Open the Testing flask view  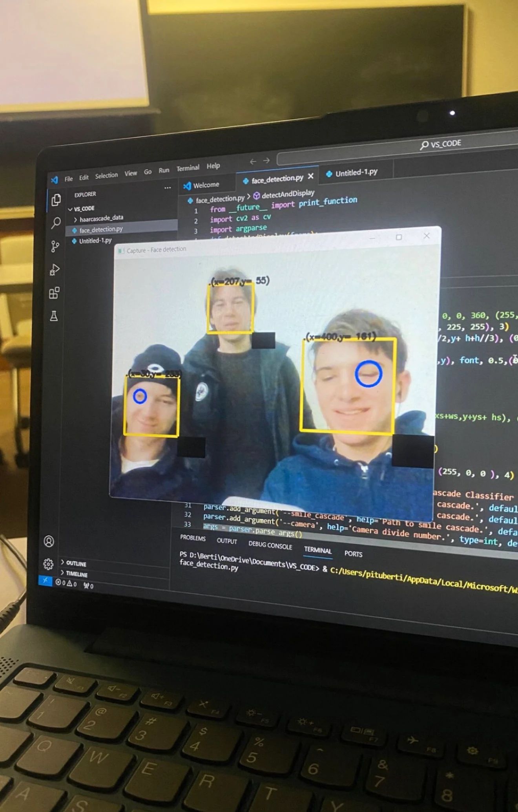(x=54, y=316)
